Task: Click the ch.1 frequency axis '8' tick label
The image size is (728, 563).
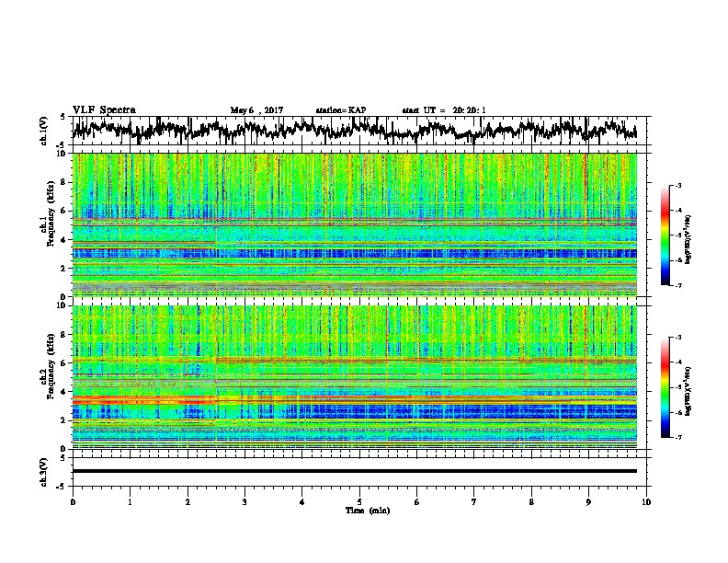Action: tap(64, 182)
